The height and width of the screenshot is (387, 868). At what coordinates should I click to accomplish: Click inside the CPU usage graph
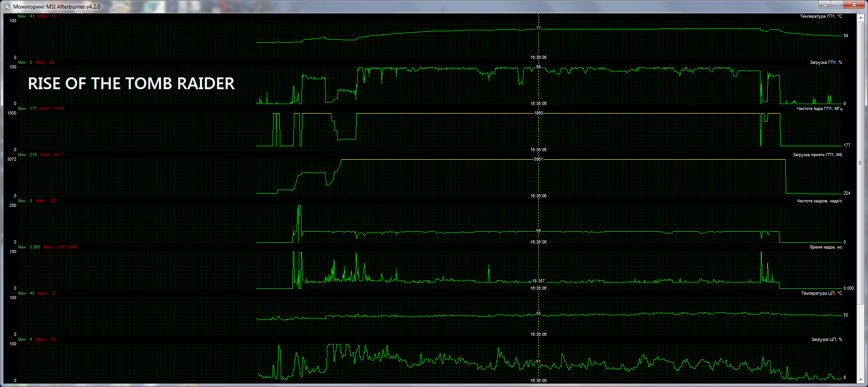pos(429,362)
